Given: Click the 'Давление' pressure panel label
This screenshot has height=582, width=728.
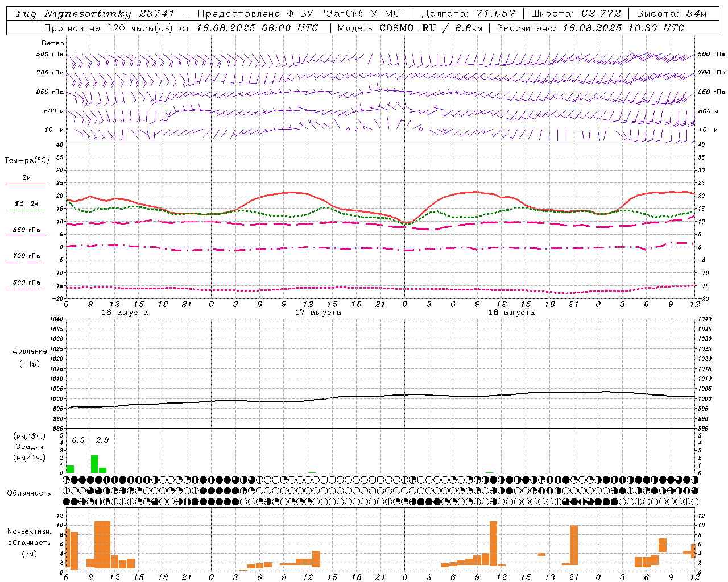Looking at the screenshot, I should (x=30, y=351).
